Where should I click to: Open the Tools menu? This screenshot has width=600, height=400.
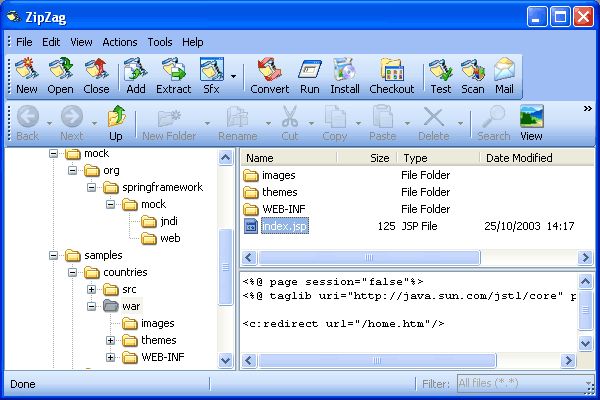point(159,42)
